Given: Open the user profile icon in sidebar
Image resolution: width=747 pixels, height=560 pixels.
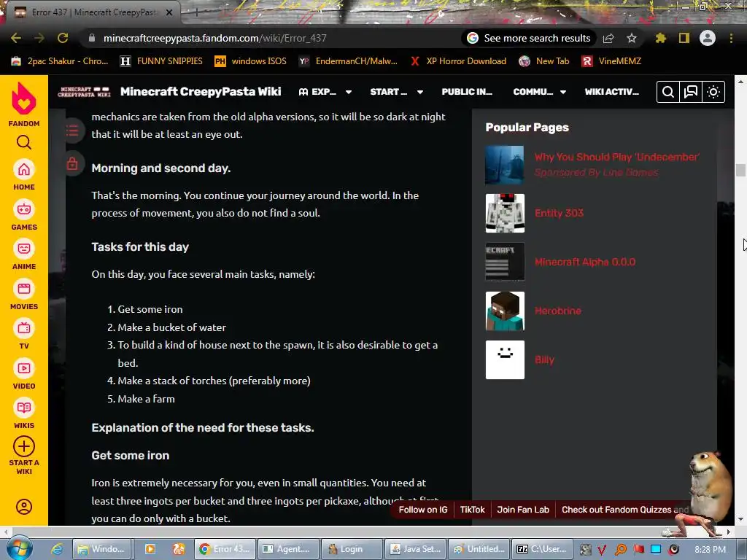Looking at the screenshot, I should click(x=24, y=507).
